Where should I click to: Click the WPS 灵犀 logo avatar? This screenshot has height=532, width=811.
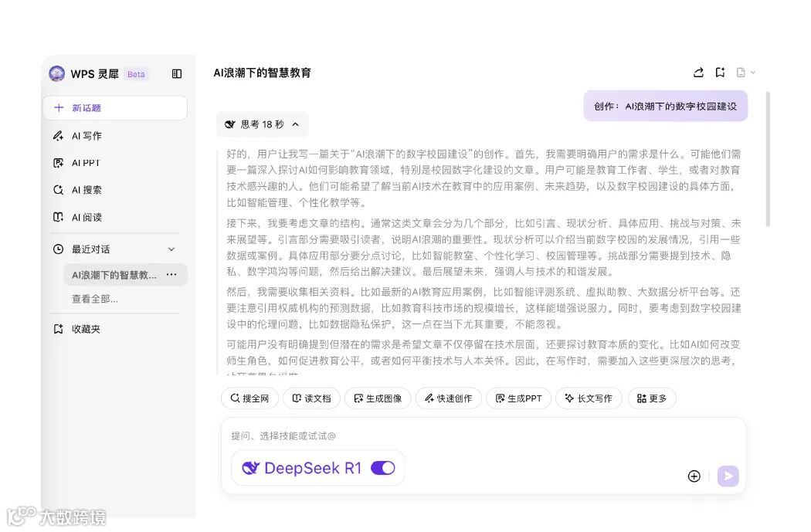pos(57,73)
